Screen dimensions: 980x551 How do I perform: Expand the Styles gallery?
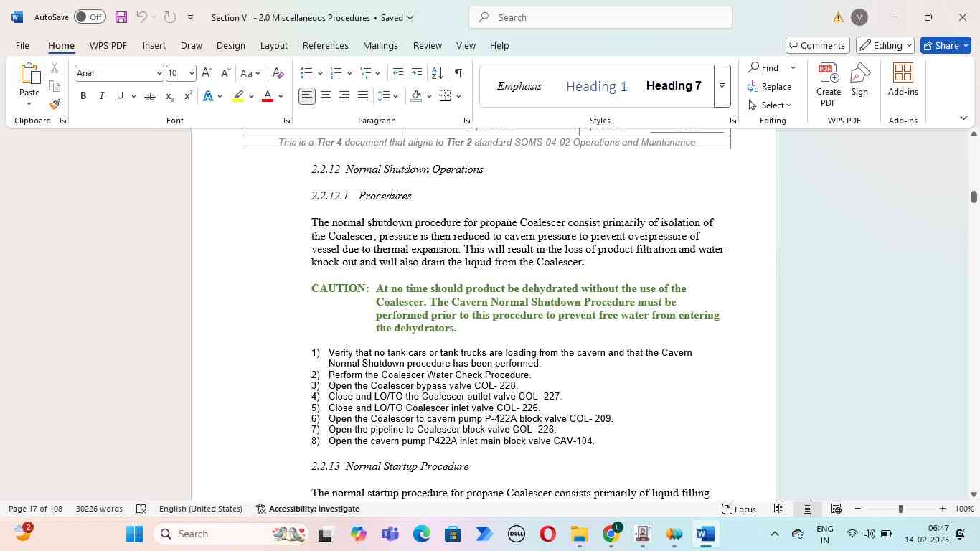[722, 86]
